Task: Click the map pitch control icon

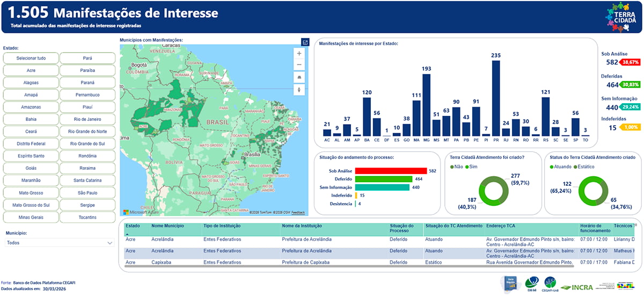Action: point(299,77)
